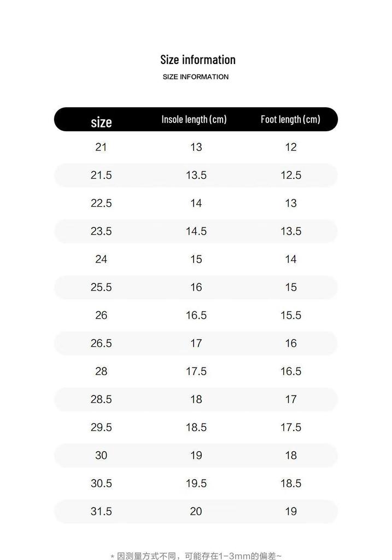The width and height of the screenshot is (392, 560).
Task: Click the insole length 19.5 value
Action: [x=196, y=483]
